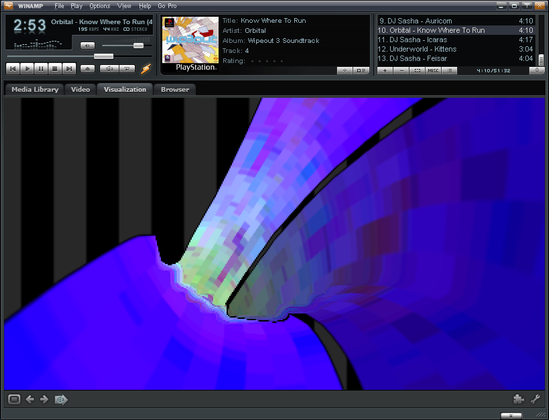Click the Eject open-file button

[88, 69]
